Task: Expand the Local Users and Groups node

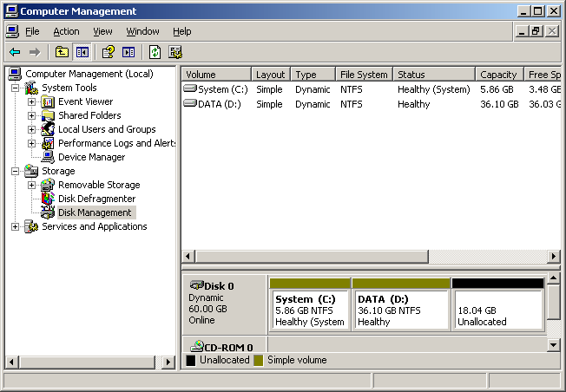Action: tap(31, 129)
